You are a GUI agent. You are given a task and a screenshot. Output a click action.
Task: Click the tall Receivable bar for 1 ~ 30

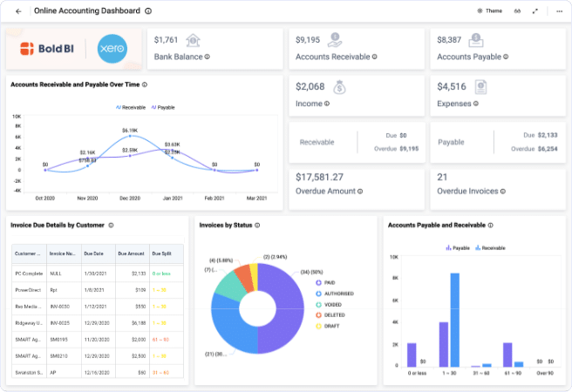455,320
